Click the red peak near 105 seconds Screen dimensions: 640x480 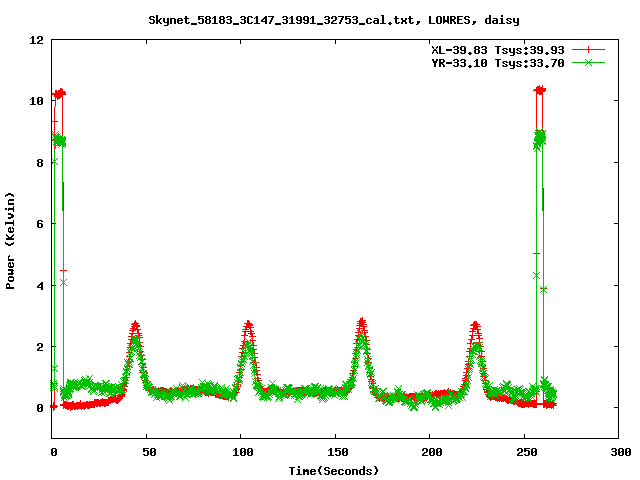click(248, 326)
